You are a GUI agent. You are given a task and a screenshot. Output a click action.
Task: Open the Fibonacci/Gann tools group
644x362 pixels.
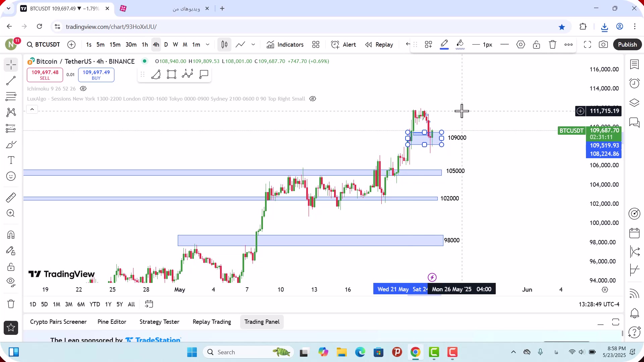point(11,97)
